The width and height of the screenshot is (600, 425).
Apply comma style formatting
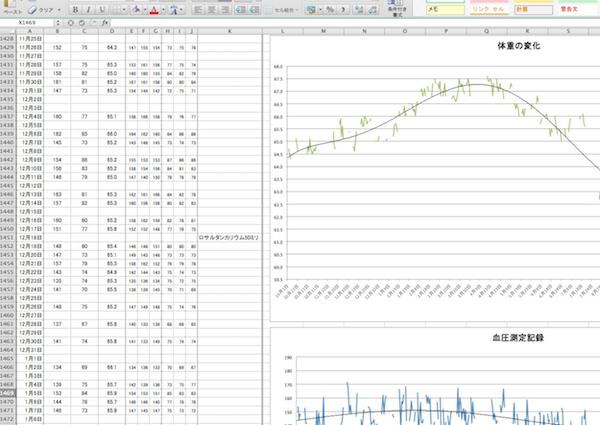point(343,10)
